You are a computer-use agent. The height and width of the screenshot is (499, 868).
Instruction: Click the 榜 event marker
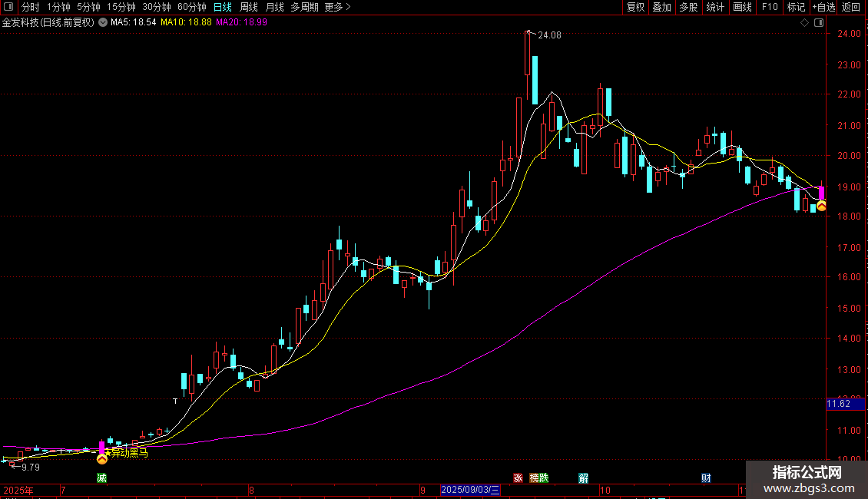(x=534, y=478)
